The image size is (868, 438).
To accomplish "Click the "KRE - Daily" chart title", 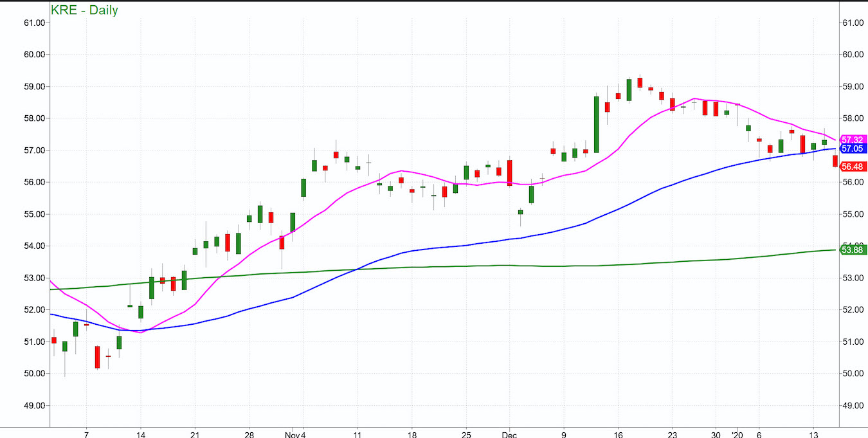I will point(83,10).
